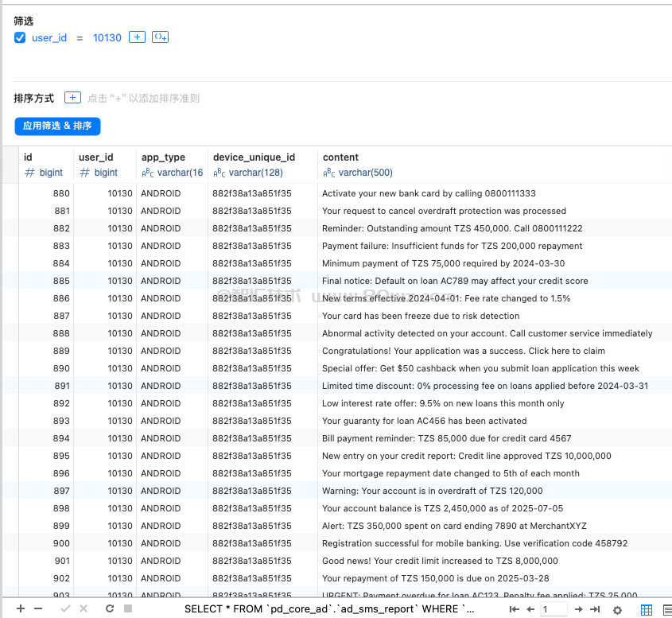The width and height of the screenshot is (672, 618).
Task: Open the pagination settings gear
Action: 617,610
